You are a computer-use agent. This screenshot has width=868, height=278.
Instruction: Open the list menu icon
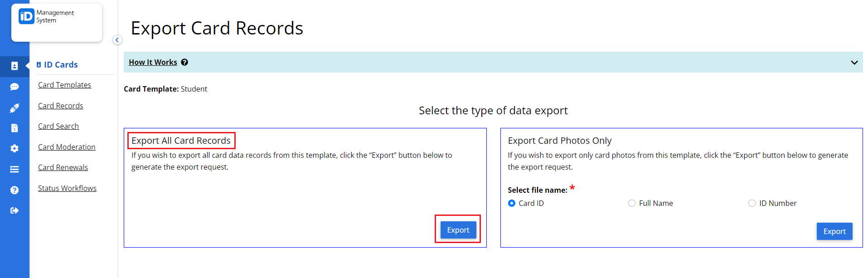15,169
